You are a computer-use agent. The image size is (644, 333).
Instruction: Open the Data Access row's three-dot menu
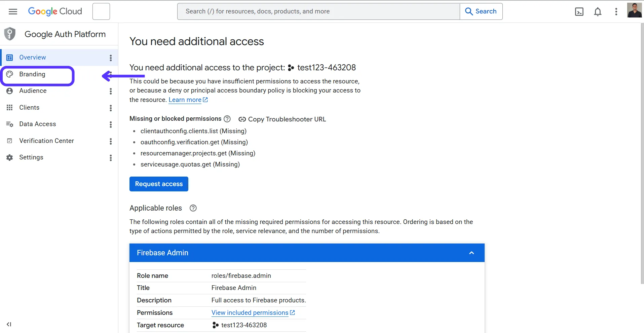[x=111, y=124]
